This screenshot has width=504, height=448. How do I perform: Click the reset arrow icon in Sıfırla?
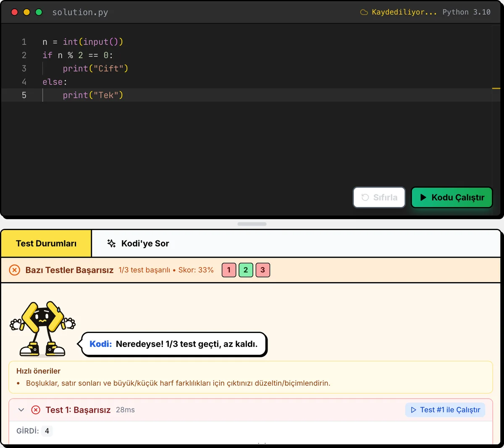[365, 197]
